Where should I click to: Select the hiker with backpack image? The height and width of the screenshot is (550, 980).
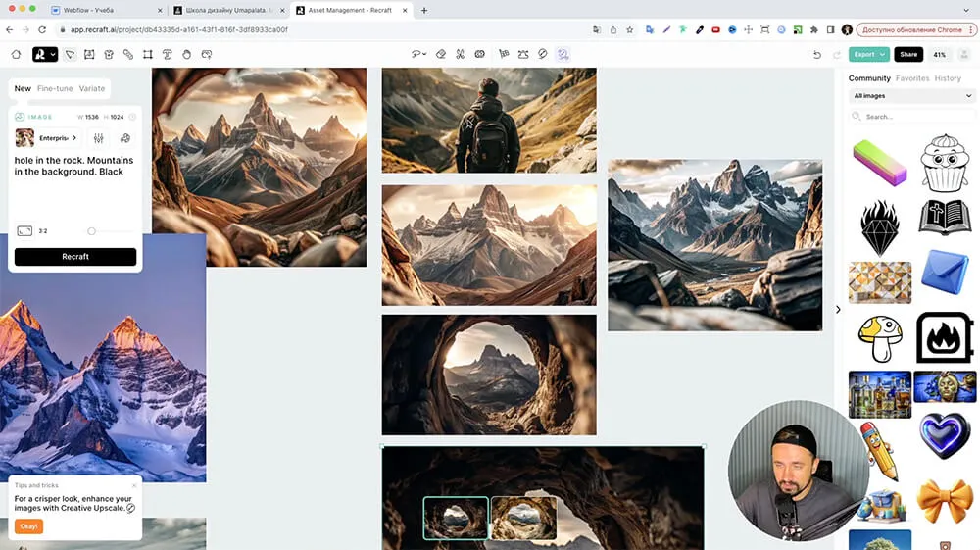click(489, 120)
